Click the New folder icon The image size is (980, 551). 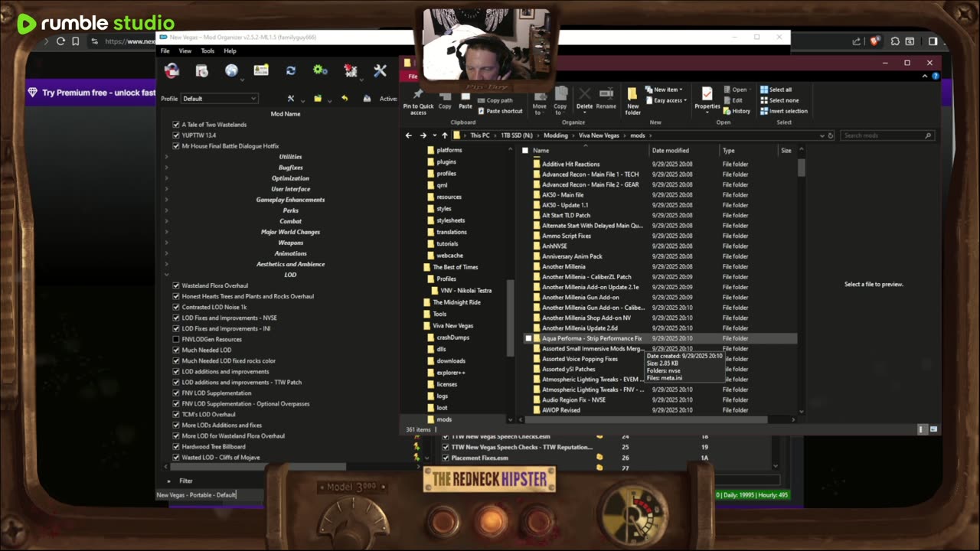click(633, 100)
